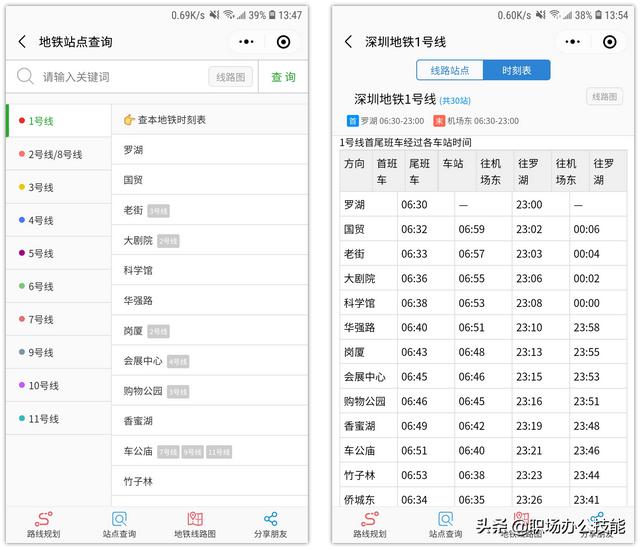Select the 岗厦 row in the timetable
The width and height of the screenshot is (640, 549).
[483, 352]
